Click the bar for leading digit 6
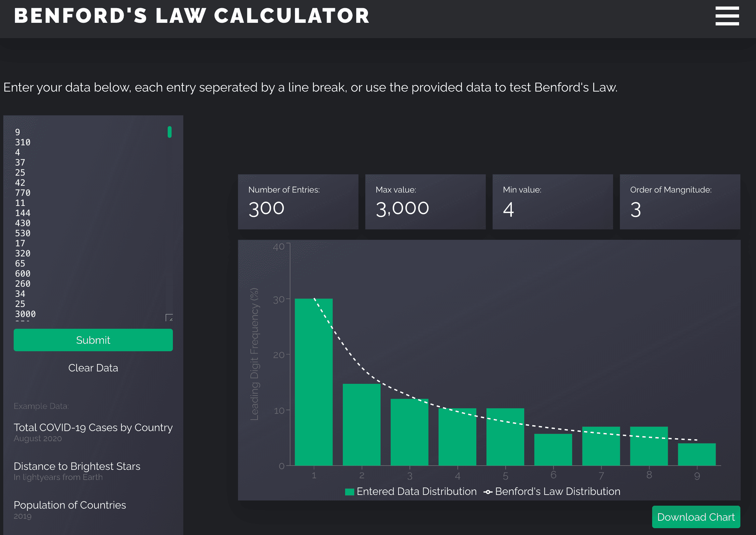 coord(553,450)
